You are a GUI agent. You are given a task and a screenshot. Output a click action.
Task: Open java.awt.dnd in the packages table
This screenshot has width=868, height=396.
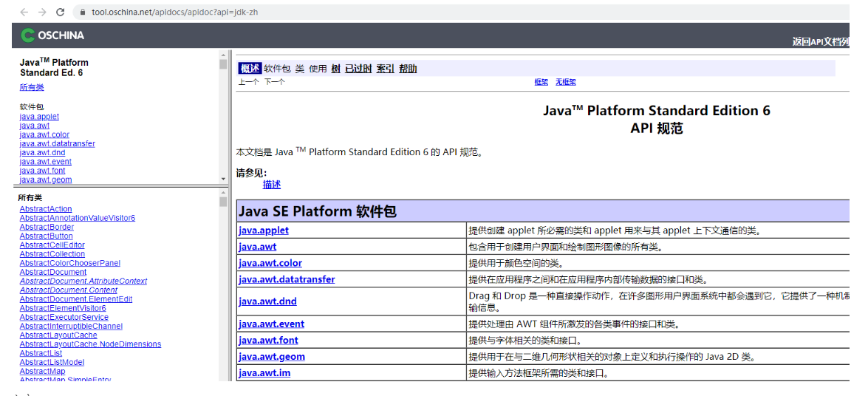tap(267, 301)
